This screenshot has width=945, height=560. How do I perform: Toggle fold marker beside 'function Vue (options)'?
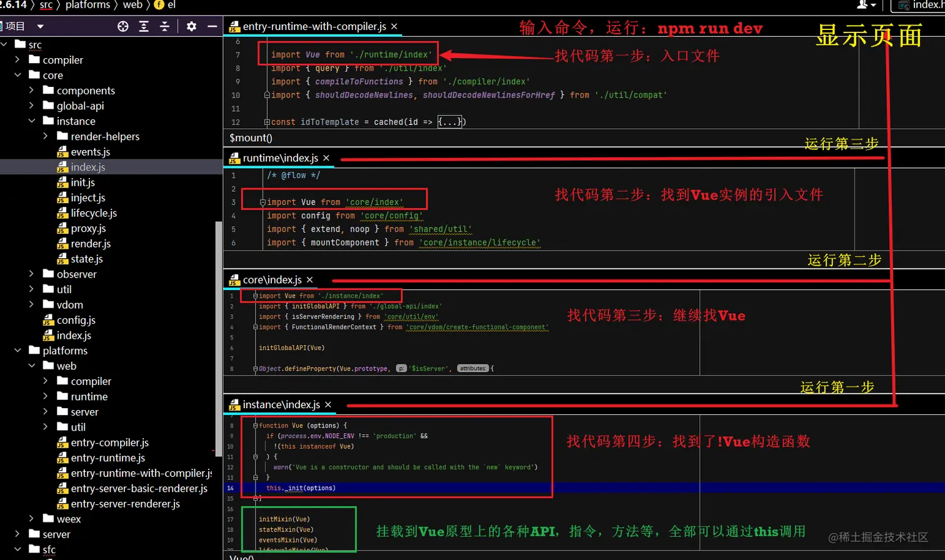pyautogui.click(x=255, y=426)
